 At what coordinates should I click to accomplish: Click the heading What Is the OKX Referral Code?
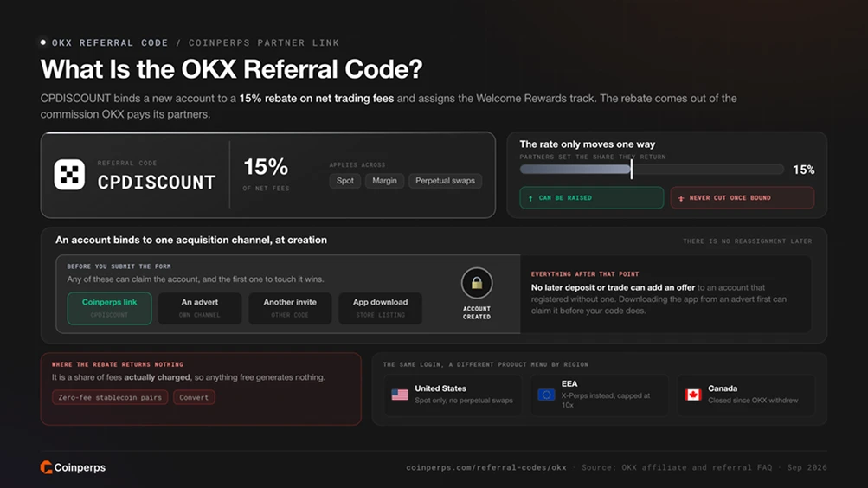(x=231, y=69)
